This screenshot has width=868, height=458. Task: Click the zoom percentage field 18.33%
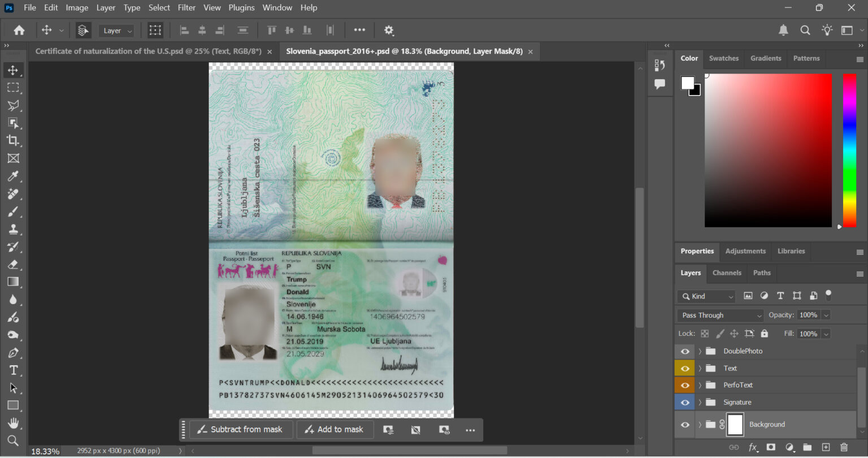click(45, 451)
